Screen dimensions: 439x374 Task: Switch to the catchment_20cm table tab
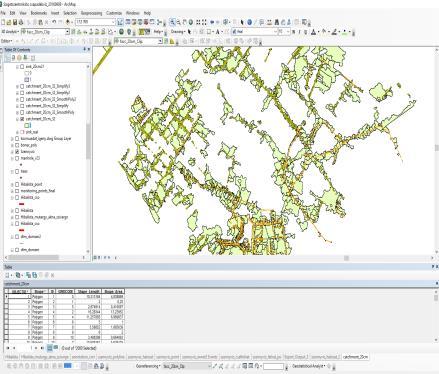pyautogui.click(x=356, y=357)
